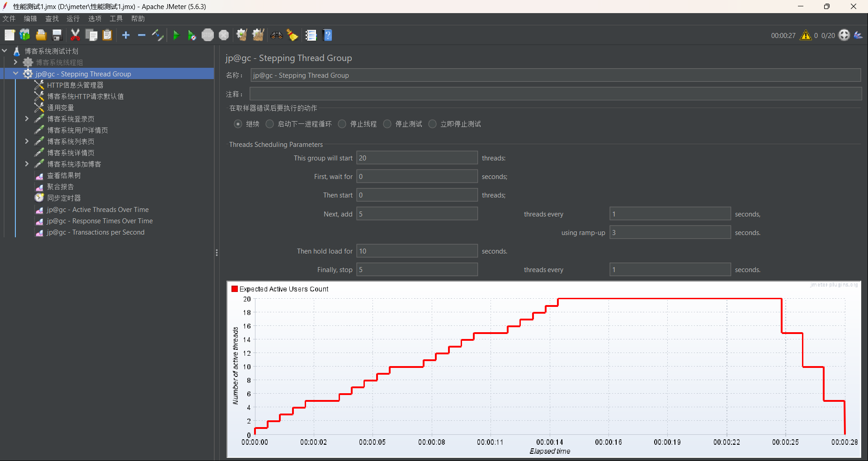This screenshot has height=461, width=868.
Task: Open the Templates icon in toolbar
Action: (25, 35)
